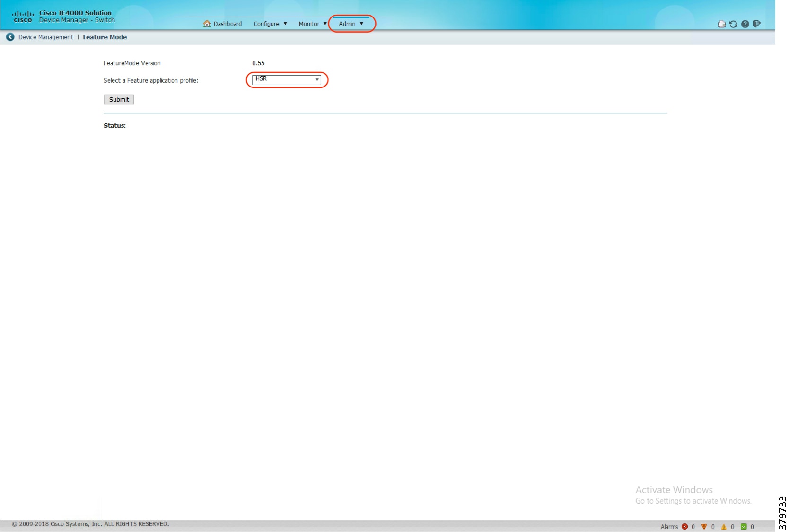
Task: Click the red critical alarms icon
Action: tap(684, 527)
